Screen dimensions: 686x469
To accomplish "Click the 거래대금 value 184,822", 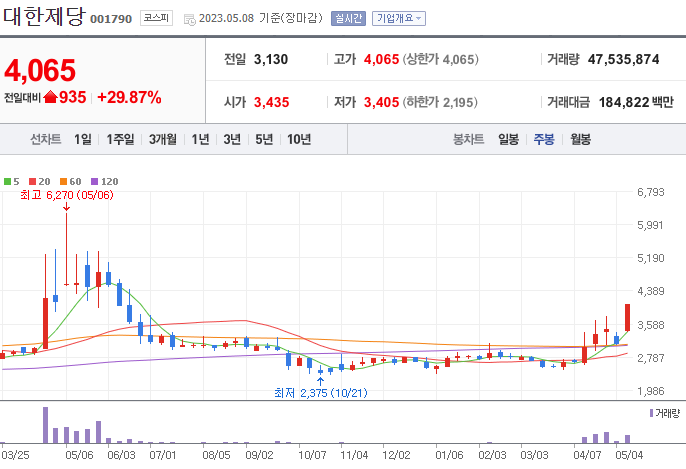I will coord(623,102).
